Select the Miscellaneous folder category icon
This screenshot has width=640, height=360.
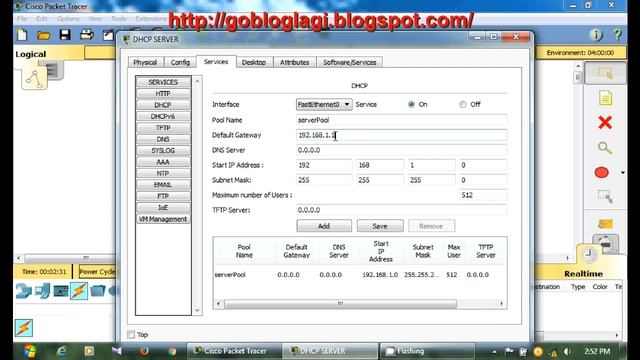pos(98,291)
